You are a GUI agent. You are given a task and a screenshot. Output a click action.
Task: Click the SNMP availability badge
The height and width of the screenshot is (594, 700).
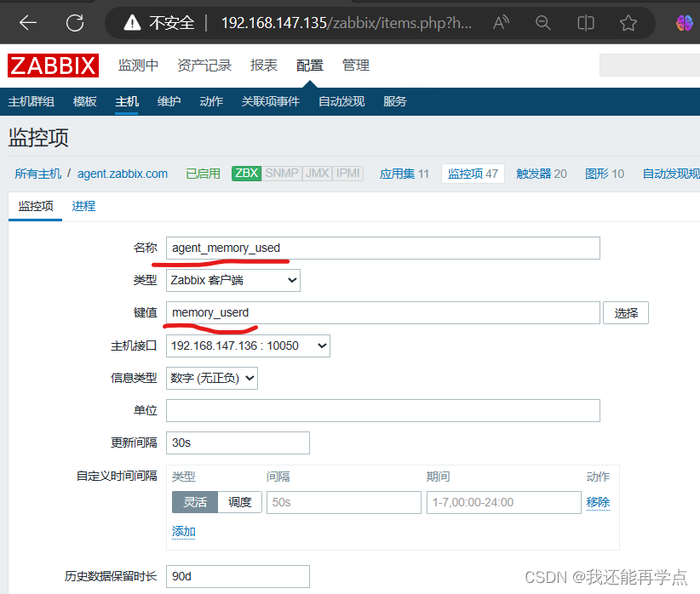tap(282, 173)
